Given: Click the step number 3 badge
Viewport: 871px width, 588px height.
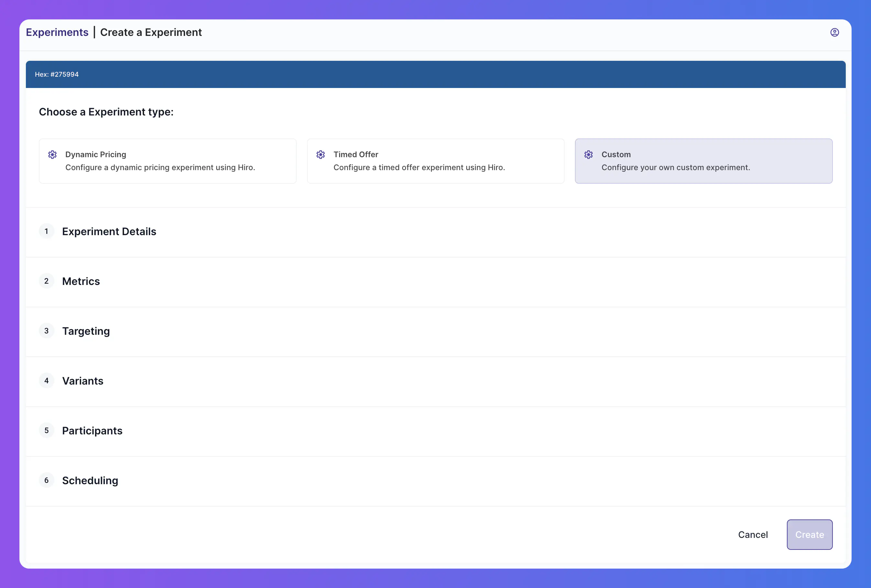Looking at the screenshot, I should tap(47, 331).
